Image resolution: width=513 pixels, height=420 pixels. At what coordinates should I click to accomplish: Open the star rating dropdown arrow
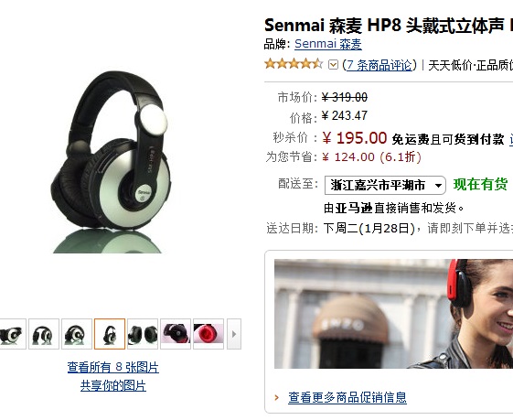pyautogui.click(x=333, y=65)
